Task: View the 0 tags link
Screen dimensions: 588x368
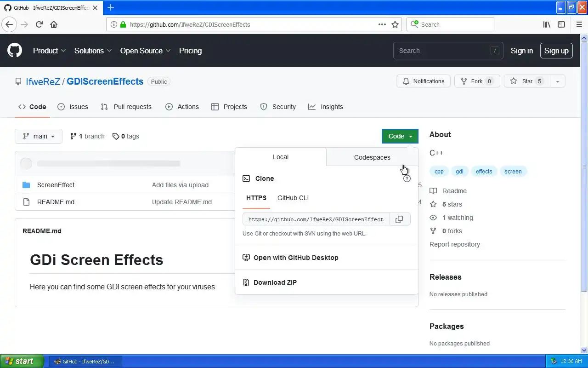Action: (126, 136)
